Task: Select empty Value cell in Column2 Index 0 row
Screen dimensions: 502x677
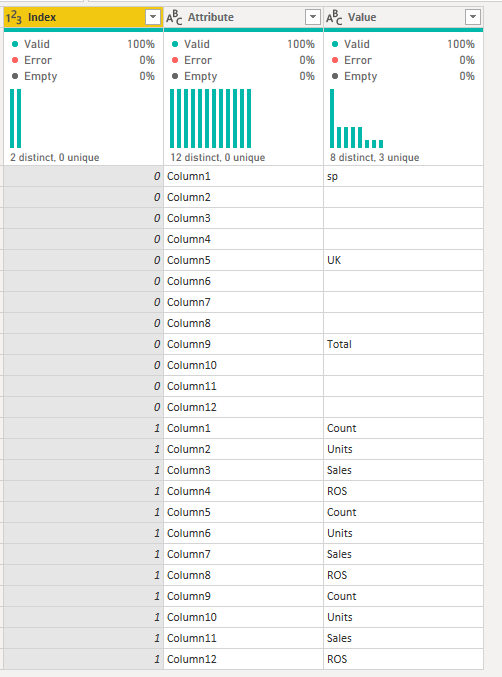Action: coord(404,197)
